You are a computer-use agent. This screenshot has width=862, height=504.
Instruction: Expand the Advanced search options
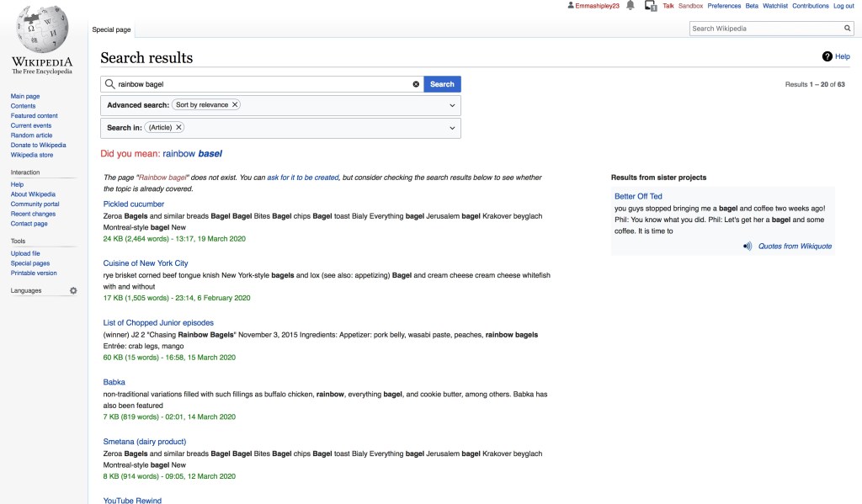(x=453, y=105)
